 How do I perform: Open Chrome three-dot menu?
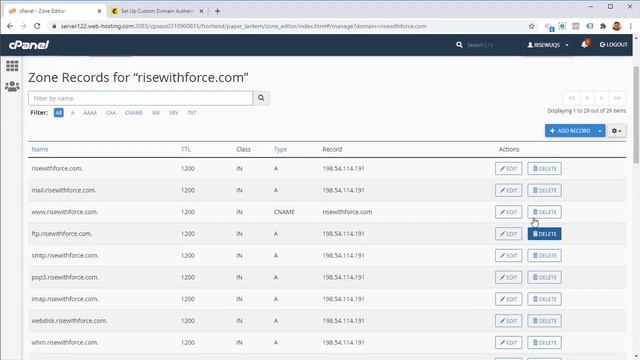[631, 26]
